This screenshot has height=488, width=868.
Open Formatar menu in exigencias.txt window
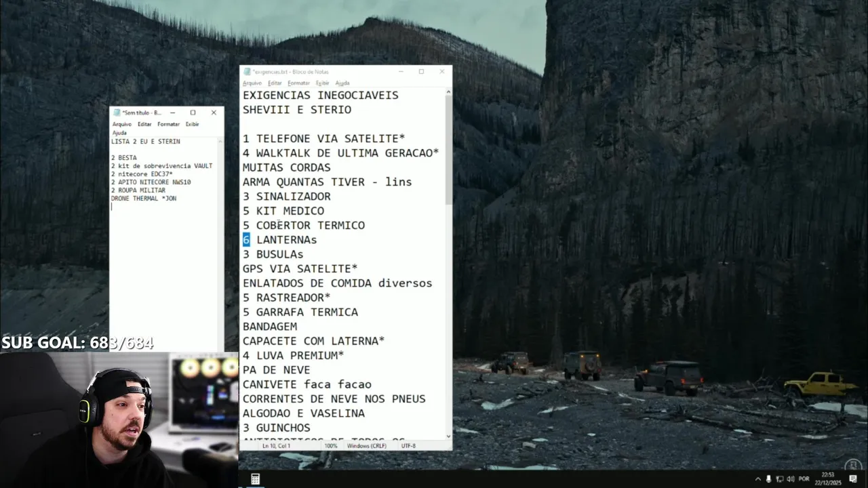coord(298,83)
